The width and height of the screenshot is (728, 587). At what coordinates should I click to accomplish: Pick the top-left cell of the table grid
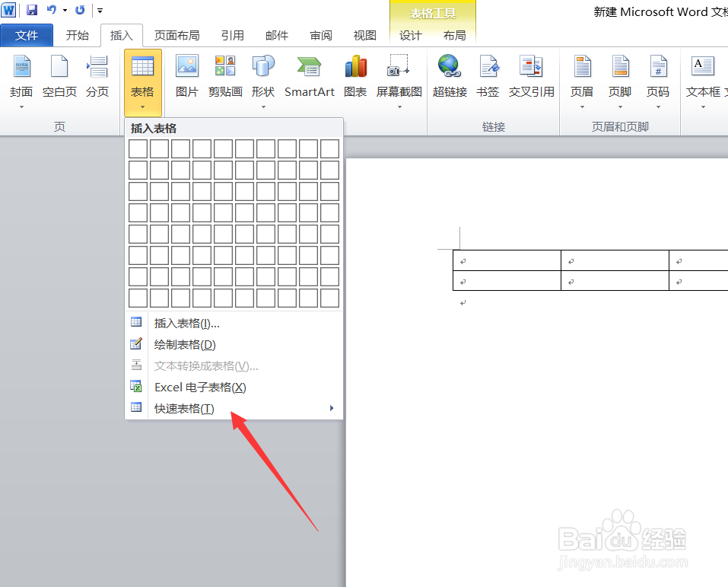pos(138,149)
